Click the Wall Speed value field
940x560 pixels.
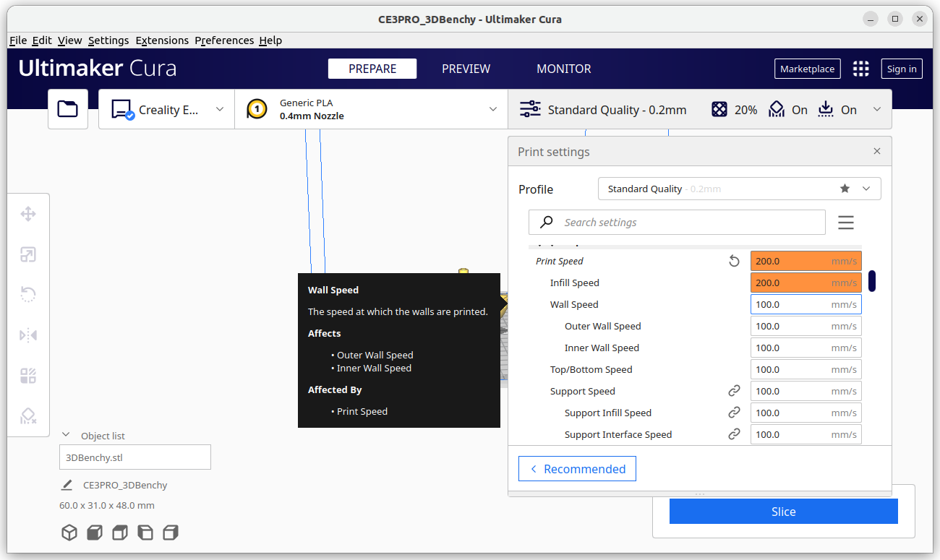(806, 304)
